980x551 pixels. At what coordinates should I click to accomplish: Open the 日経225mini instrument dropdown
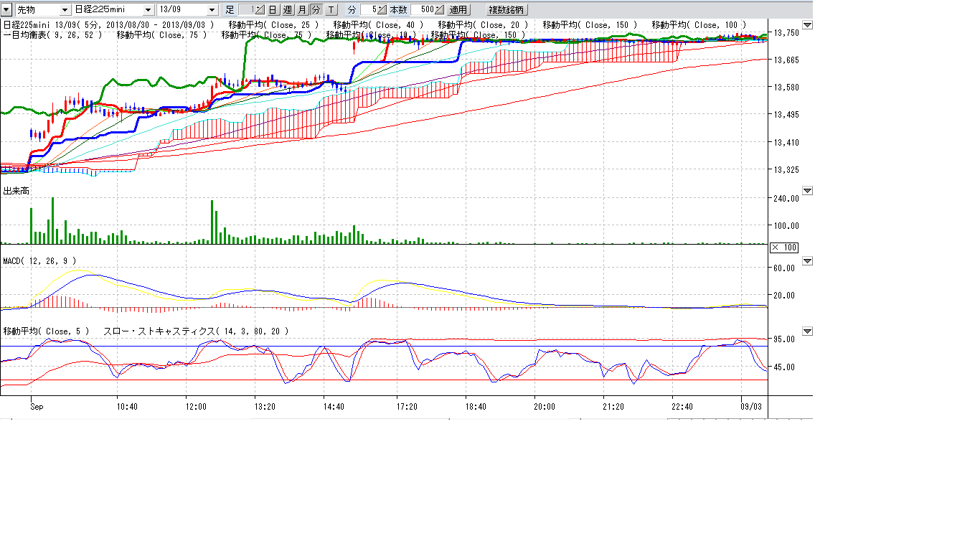click(x=149, y=10)
